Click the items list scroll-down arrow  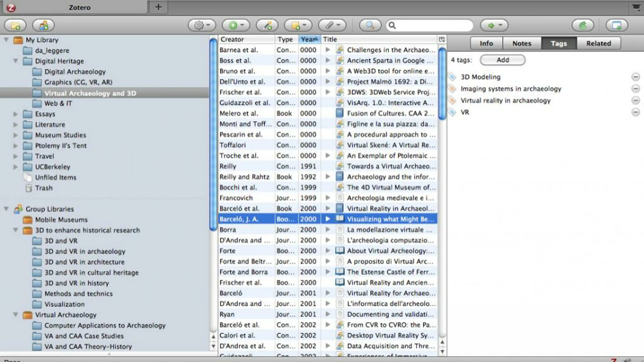click(442, 351)
